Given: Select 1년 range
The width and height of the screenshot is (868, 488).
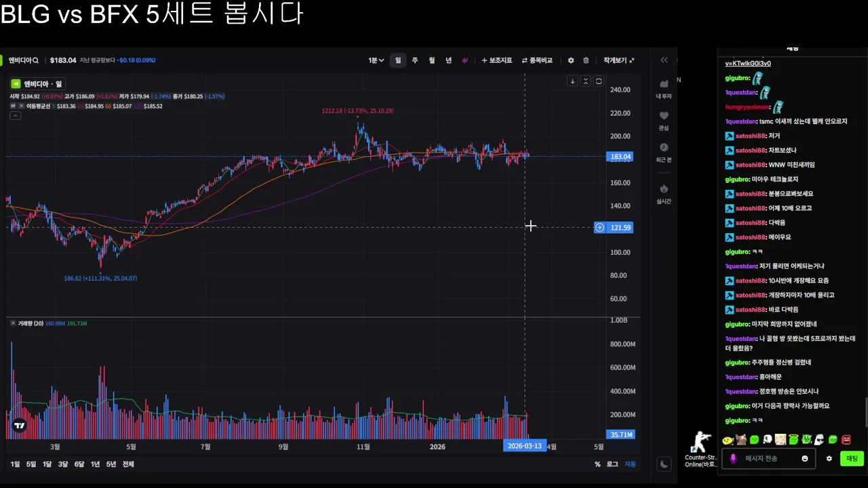Looking at the screenshot, I should coord(95,464).
